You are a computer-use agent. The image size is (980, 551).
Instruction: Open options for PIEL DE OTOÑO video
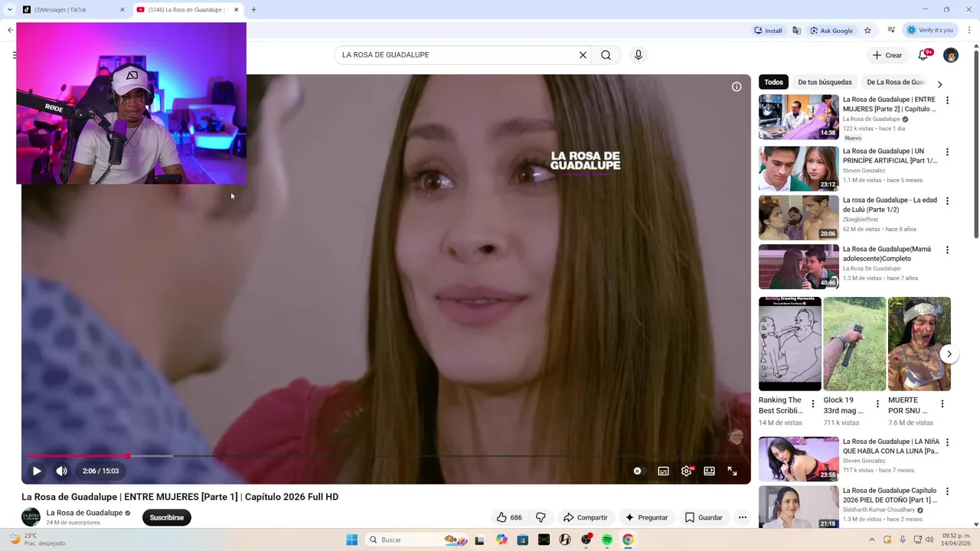947,491
